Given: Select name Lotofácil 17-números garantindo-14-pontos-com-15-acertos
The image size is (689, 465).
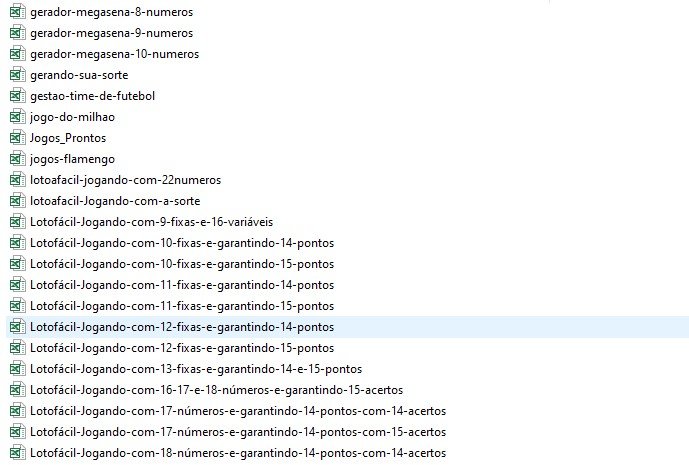Looking at the screenshot, I should pos(238,432).
